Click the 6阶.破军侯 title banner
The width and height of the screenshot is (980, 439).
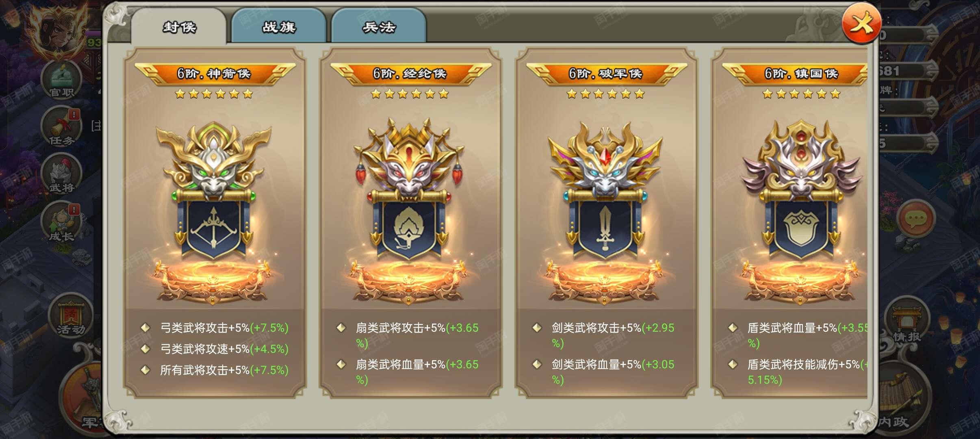click(606, 74)
